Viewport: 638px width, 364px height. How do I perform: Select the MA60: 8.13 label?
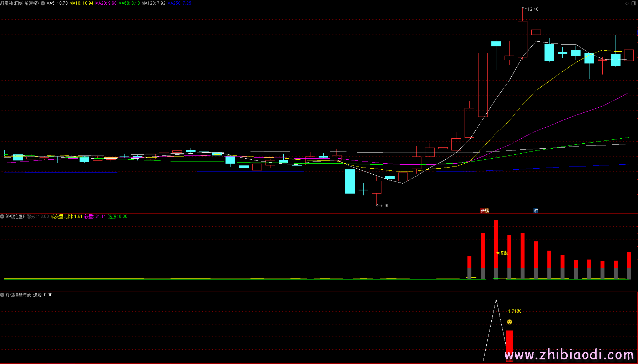tap(129, 3)
